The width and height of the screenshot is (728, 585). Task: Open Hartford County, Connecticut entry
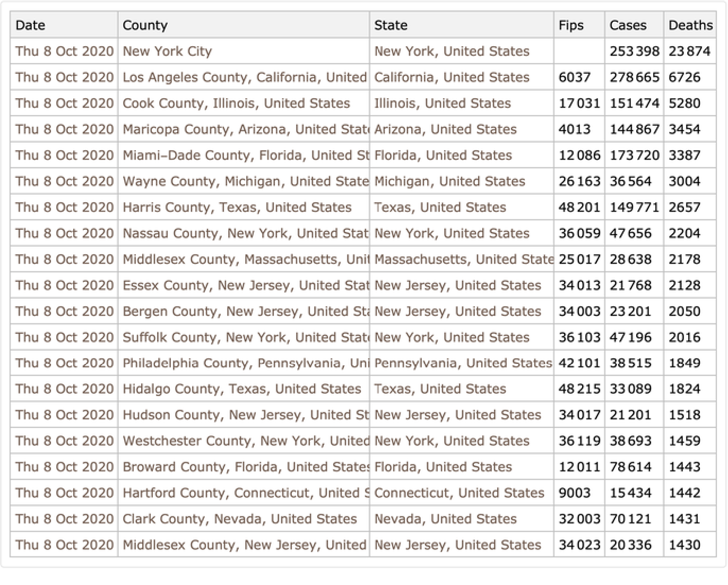click(x=244, y=493)
